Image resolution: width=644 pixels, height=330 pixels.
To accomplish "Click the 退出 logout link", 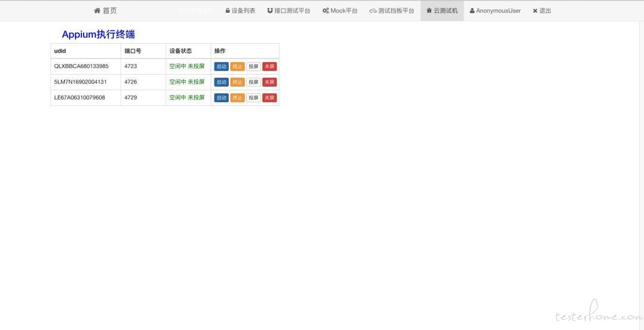I will coord(542,11).
